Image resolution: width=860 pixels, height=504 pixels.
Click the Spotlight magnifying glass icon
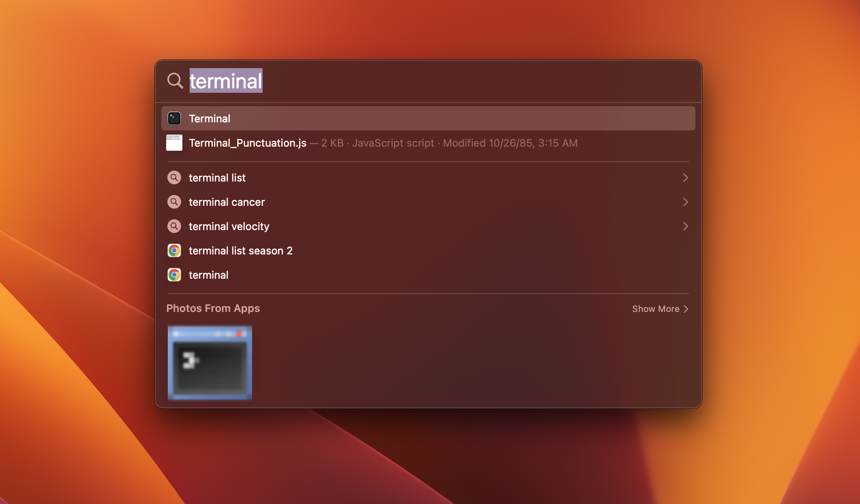point(175,81)
